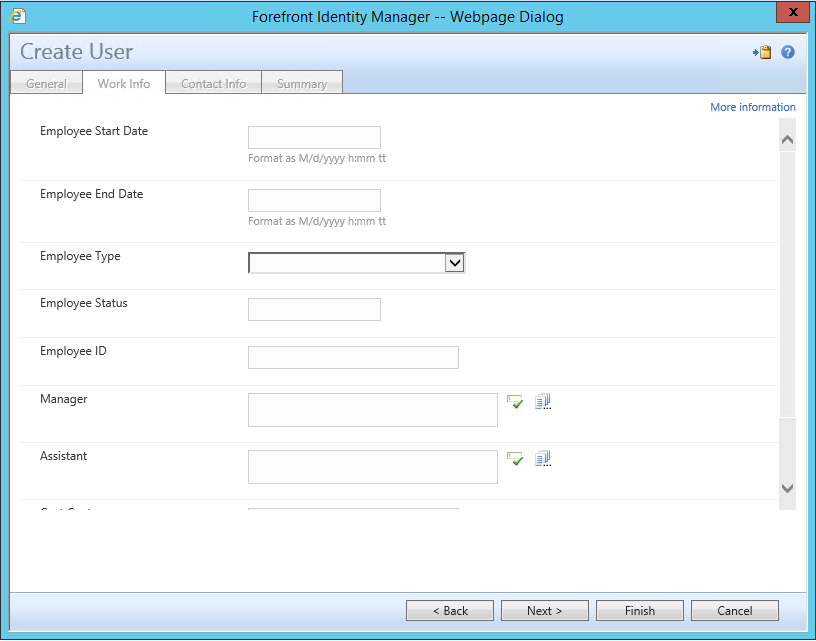
Task: Click the Employee Status label
Action: pyautogui.click(x=84, y=303)
